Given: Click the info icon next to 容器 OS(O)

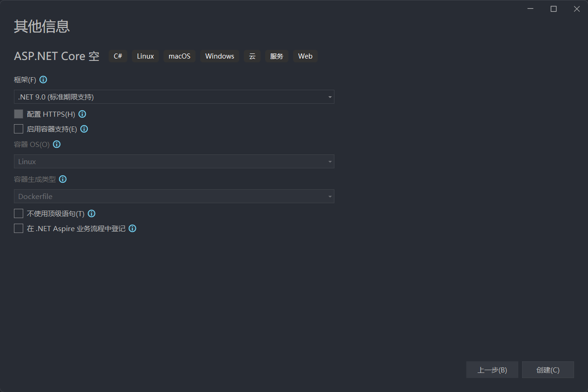Looking at the screenshot, I should [x=57, y=144].
